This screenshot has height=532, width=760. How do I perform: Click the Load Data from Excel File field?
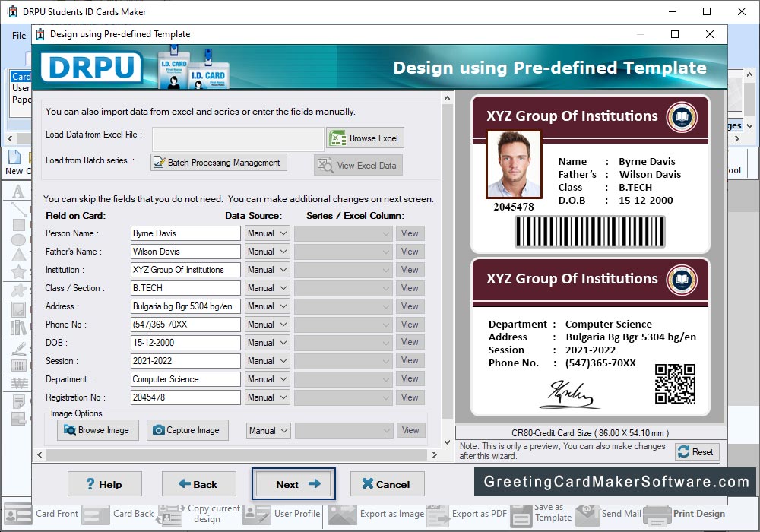238,138
